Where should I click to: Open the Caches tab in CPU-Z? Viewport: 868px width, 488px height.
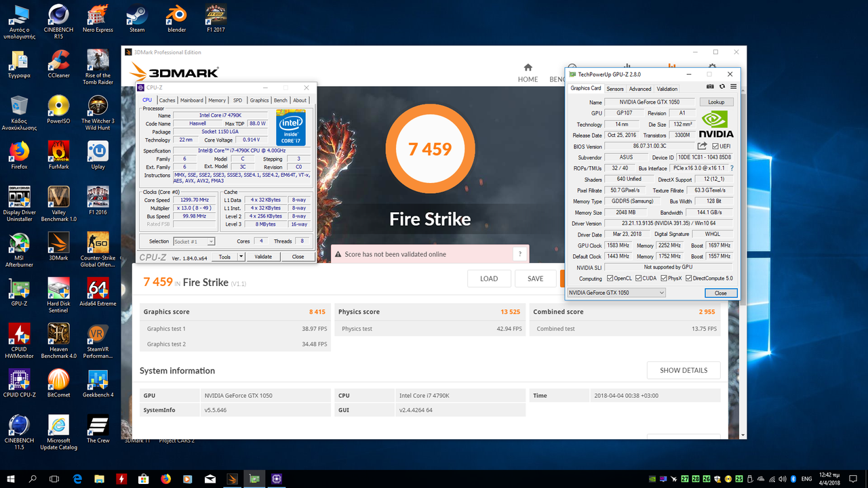[x=167, y=100]
